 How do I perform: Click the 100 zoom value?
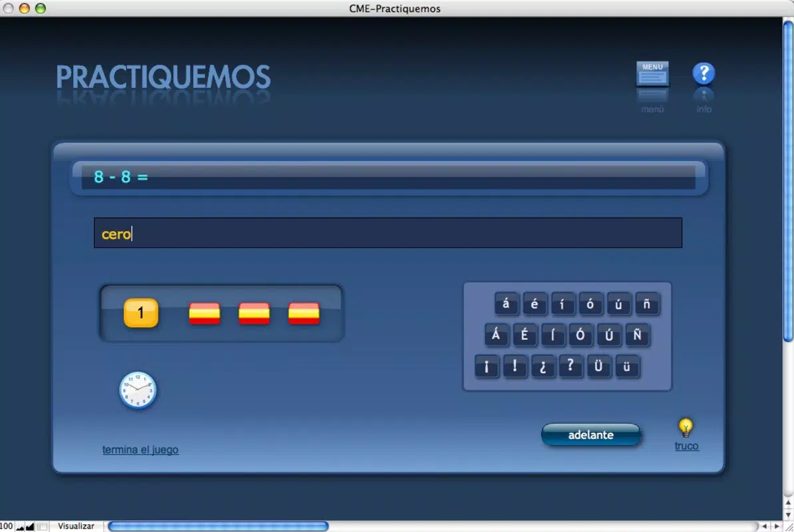[x=6, y=527]
